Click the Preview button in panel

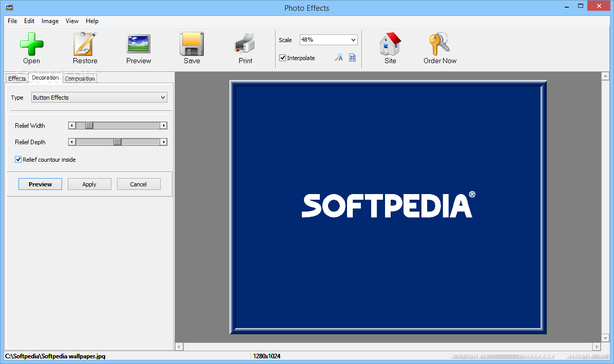41,184
